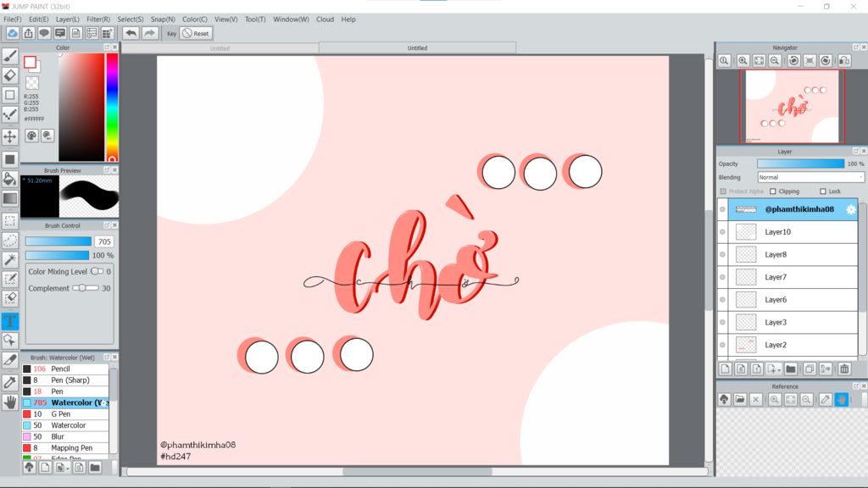Click the transparent color swatch
The image size is (868, 488).
pos(32,83)
